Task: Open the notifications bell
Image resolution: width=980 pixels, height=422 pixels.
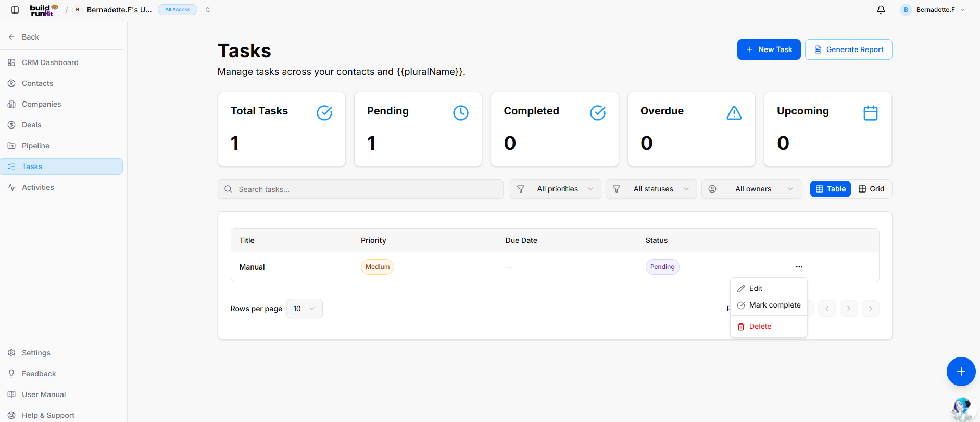Action: 881,10
